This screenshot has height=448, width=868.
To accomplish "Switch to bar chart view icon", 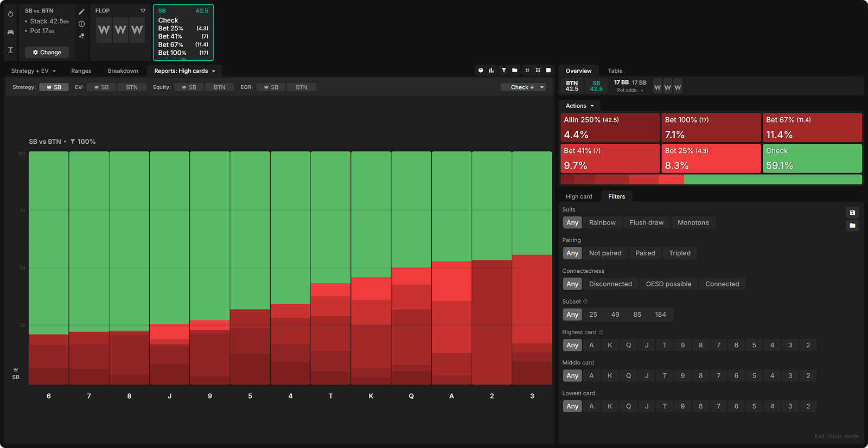I will tap(491, 71).
